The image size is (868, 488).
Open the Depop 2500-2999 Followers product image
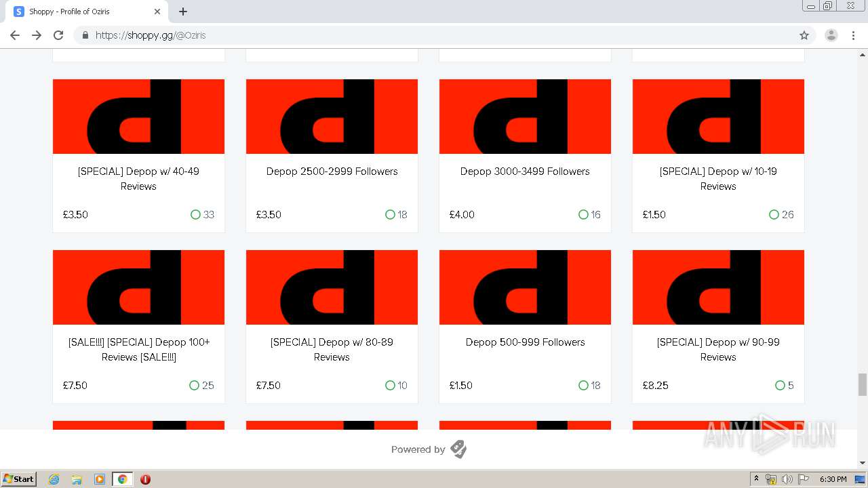click(332, 117)
